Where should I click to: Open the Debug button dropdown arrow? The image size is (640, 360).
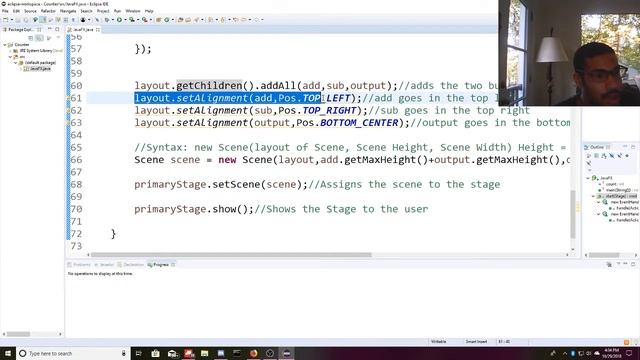point(113,20)
